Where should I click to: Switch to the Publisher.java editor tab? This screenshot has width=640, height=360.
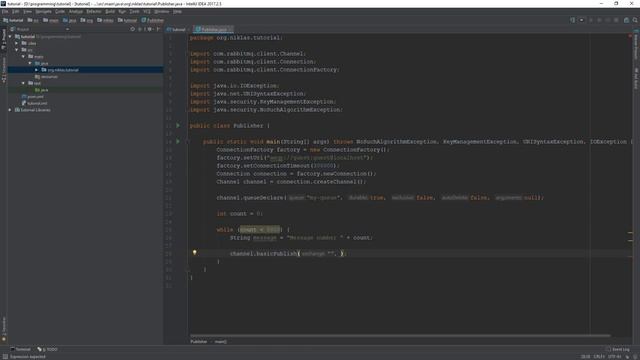click(x=213, y=29)
